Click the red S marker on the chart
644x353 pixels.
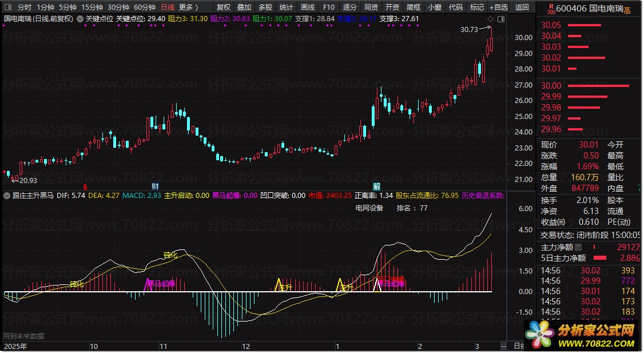[85, 187]
